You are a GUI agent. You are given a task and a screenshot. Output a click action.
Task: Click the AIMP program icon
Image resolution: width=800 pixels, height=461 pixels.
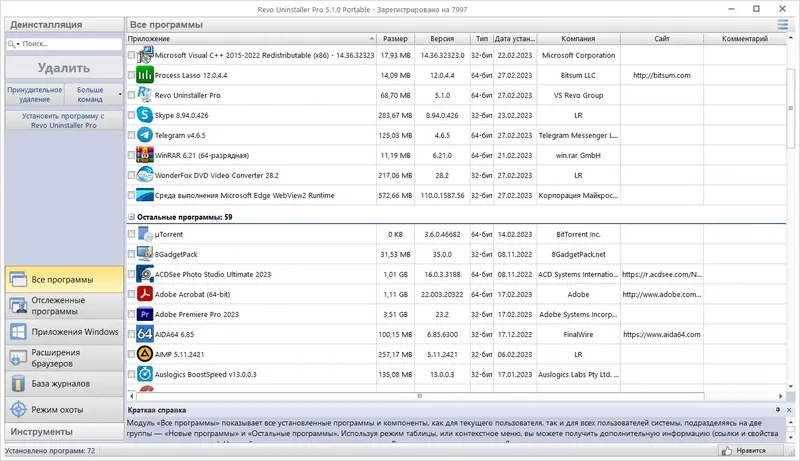pos(145,354)
